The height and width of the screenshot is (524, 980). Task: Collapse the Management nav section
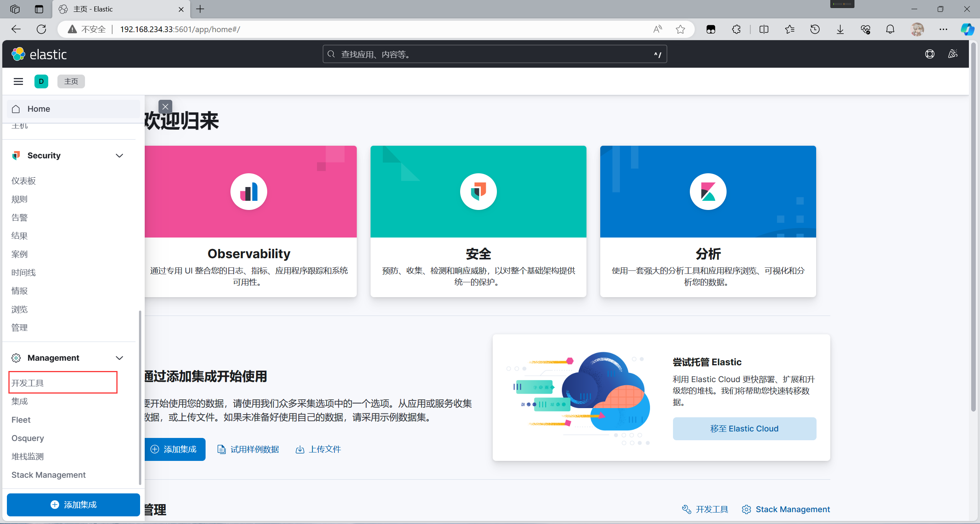point(119,358)
